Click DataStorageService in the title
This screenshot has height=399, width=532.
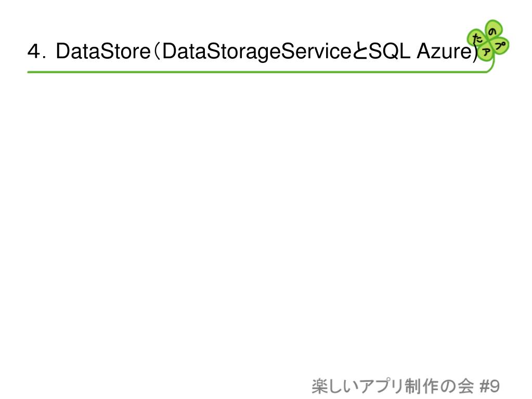point(257,52)
